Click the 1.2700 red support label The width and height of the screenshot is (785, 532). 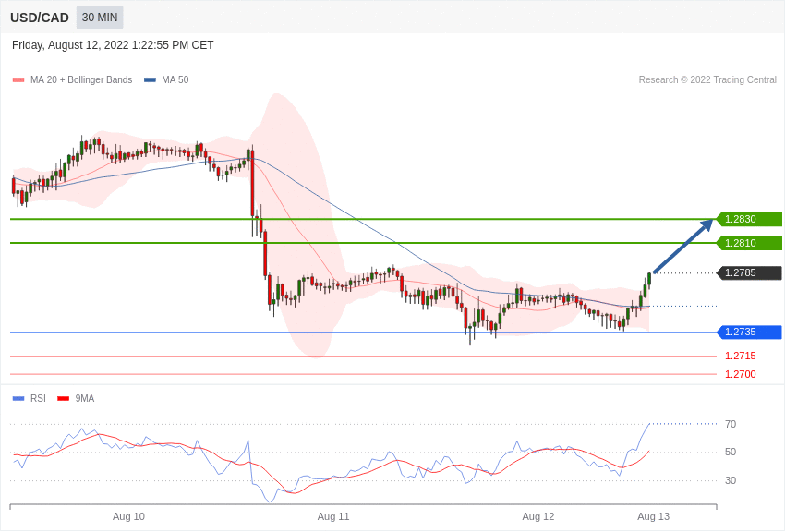[741, 374]
